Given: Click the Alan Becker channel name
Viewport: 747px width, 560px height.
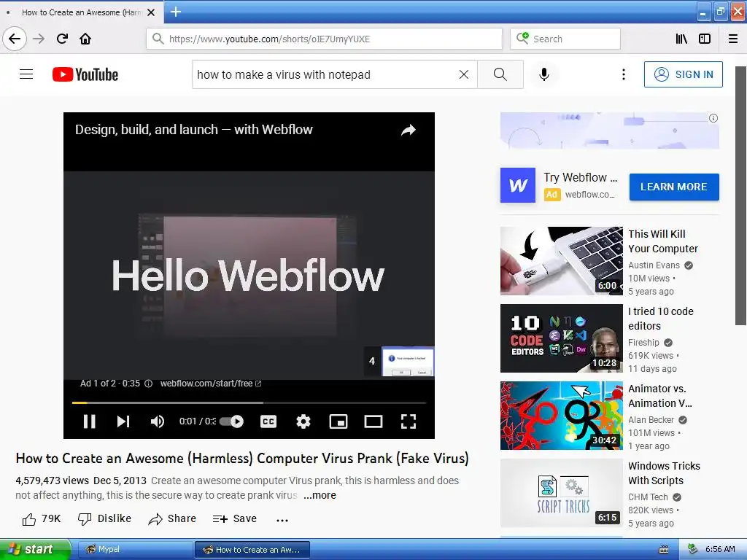Looking at the screenshot, I should 651,419.
